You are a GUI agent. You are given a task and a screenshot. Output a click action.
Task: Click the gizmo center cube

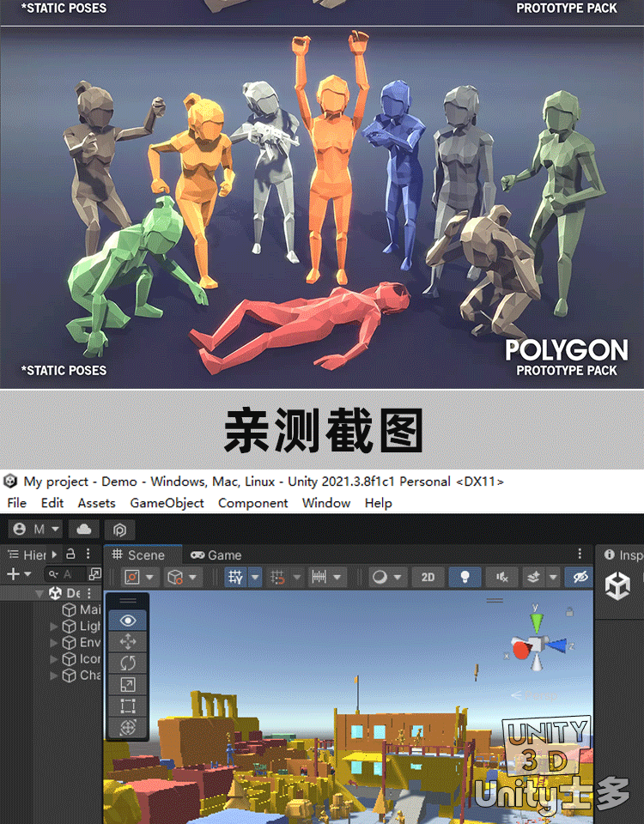[538, 645]
